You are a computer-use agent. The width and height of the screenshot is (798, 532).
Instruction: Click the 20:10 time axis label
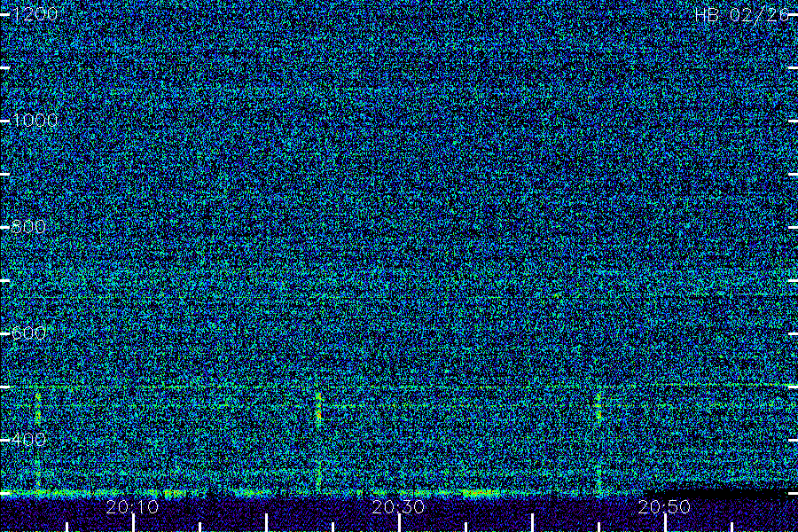click(x=132, y=506)
